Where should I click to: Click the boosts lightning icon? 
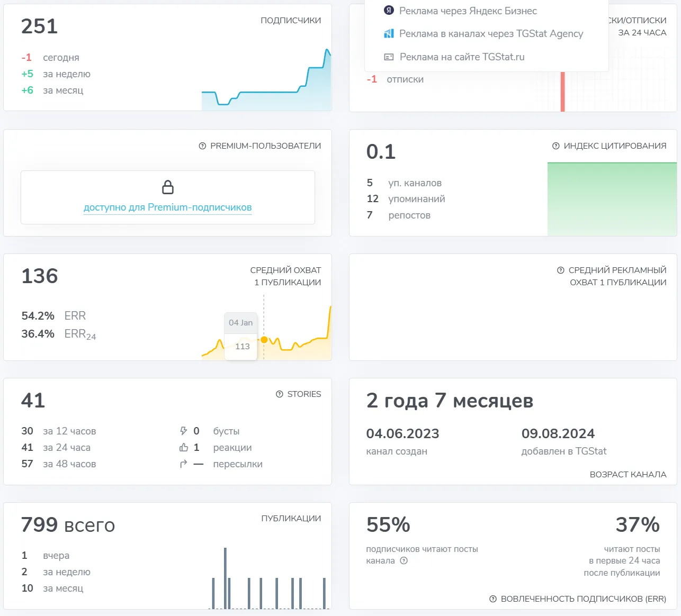click(x=184, y=431)
